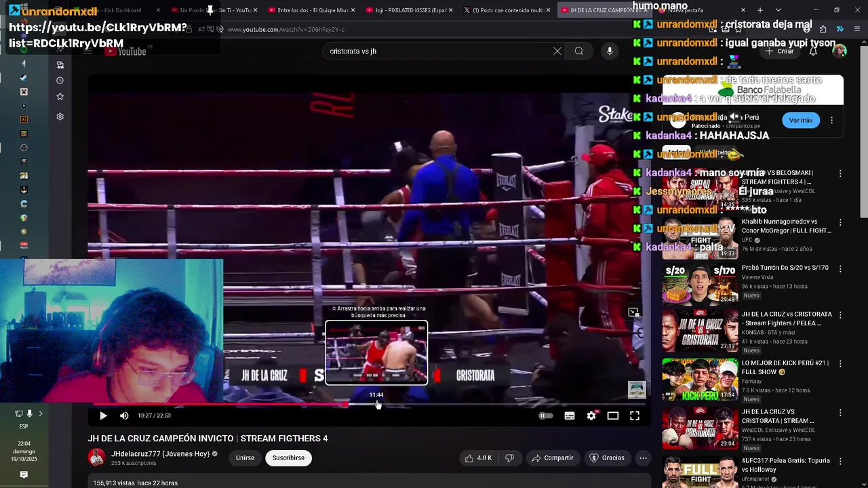Screen dimensions: 868x488
Task: Open the browser sidebar bookmarks star icon
Action: pyautogui.click(x=60, y=96)
